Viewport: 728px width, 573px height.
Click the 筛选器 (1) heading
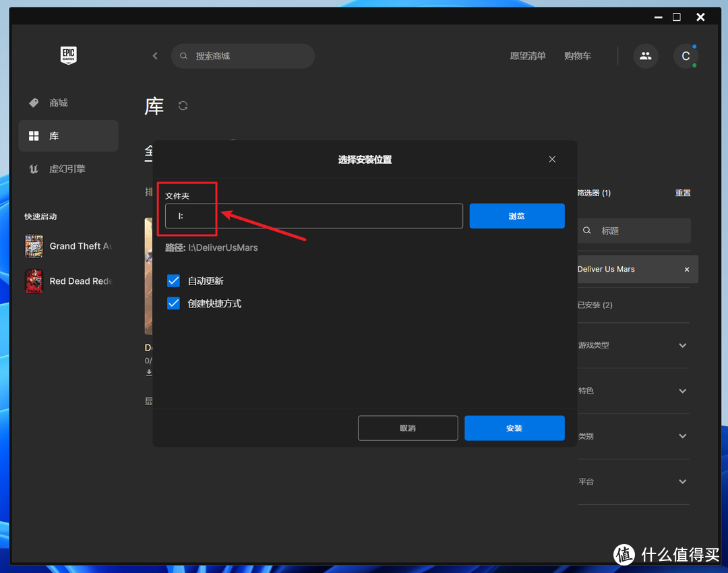click(x=594, y=193)
